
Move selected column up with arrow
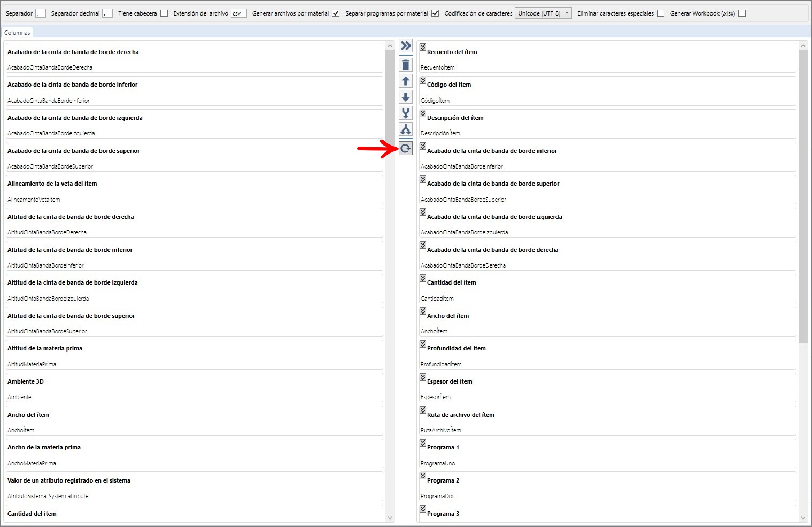[406, 81]
